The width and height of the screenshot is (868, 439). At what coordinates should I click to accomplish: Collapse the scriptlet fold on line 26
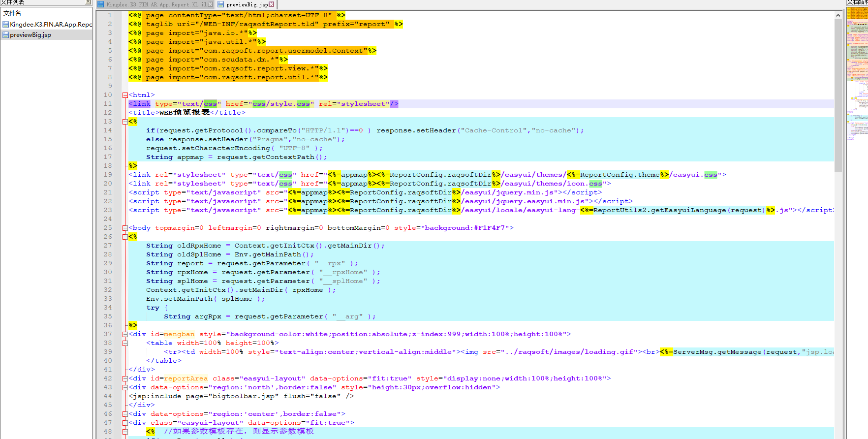pos(125,237)
